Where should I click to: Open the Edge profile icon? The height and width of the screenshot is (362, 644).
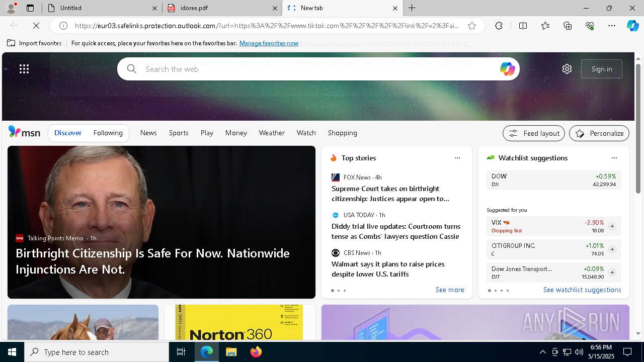(x=11, y=8)
